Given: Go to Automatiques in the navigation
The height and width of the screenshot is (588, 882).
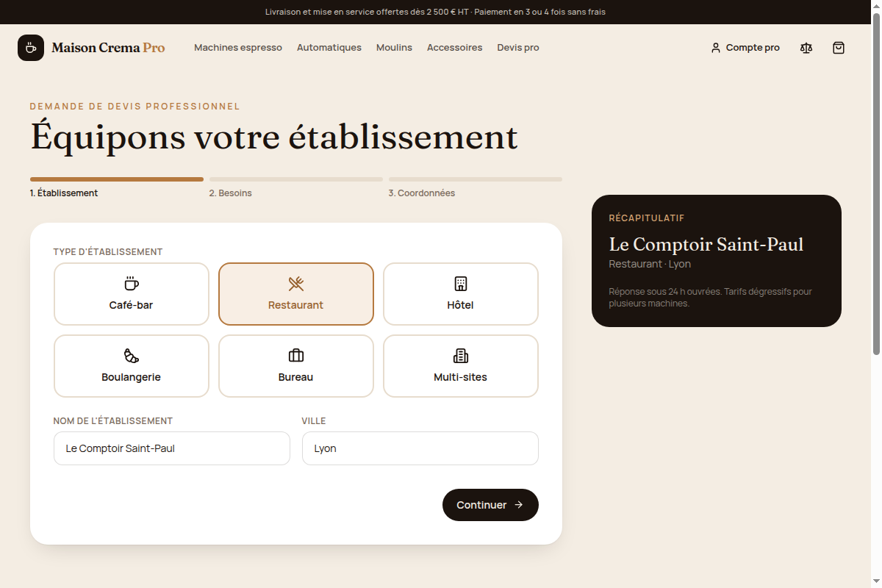Looking at the screenshot, I should pos(329,48).
